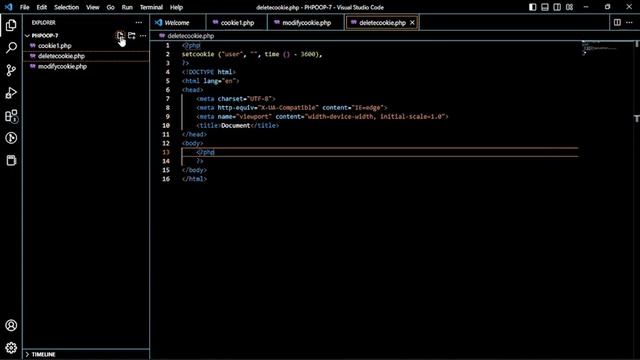Click New File icon in PHPOOP-7 header
640x360 pixels.
pyautogui.click(x=120, y=36)
